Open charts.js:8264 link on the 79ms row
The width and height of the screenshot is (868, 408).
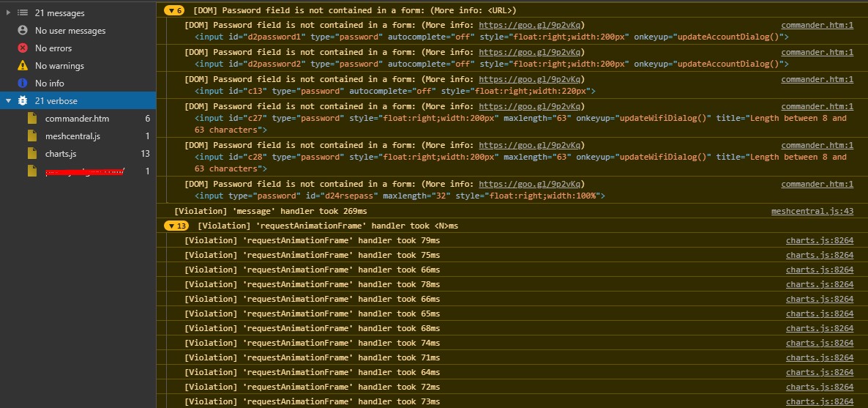coord(820,240)
